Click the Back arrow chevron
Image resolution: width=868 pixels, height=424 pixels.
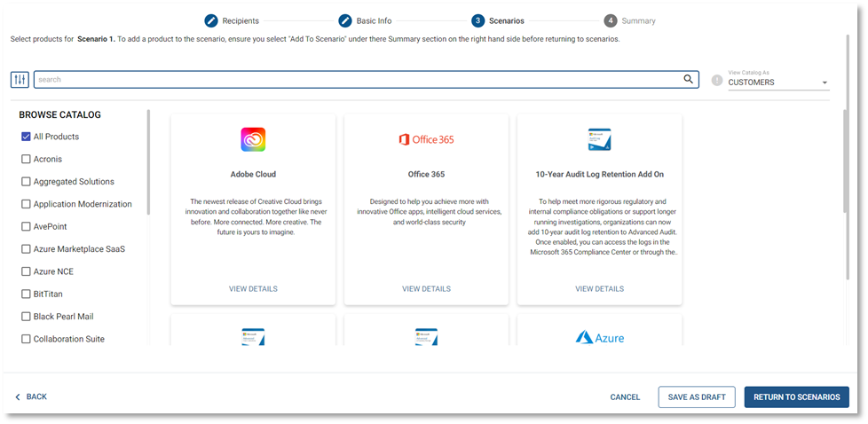[x=17, y=397]
